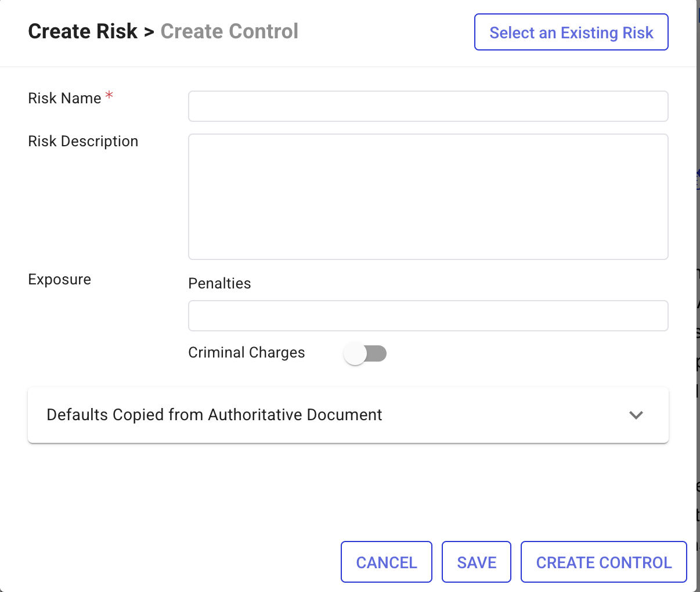Screen dimensions: 700x592
Task: Click Select an Existing Risk button
Action: (x=571, y=33)
